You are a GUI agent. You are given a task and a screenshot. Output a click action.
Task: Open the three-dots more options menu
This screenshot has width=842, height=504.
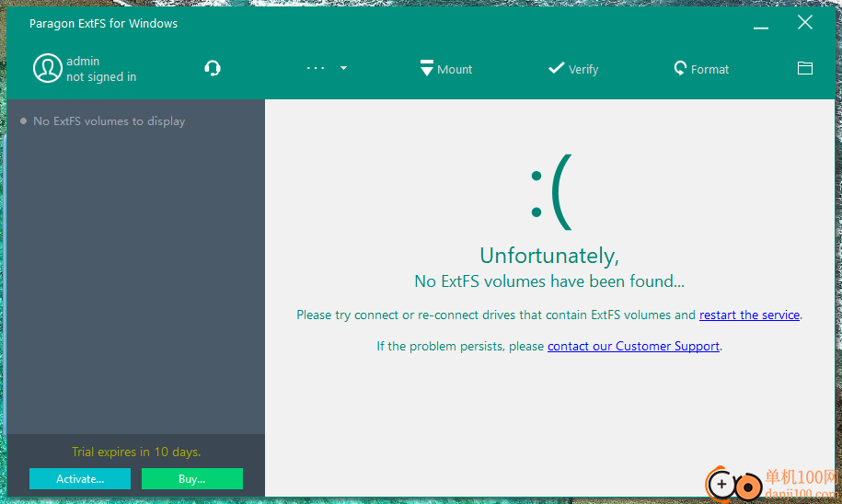point(316,68)
